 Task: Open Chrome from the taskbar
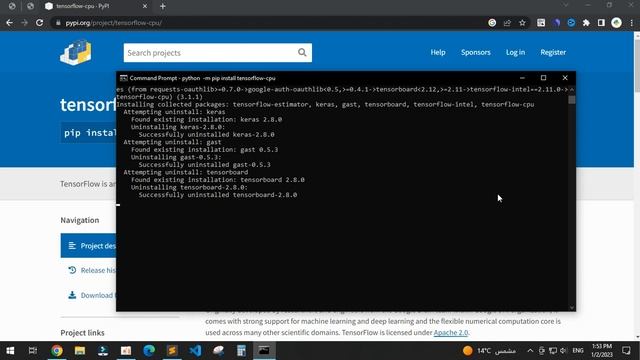[57, 351]
